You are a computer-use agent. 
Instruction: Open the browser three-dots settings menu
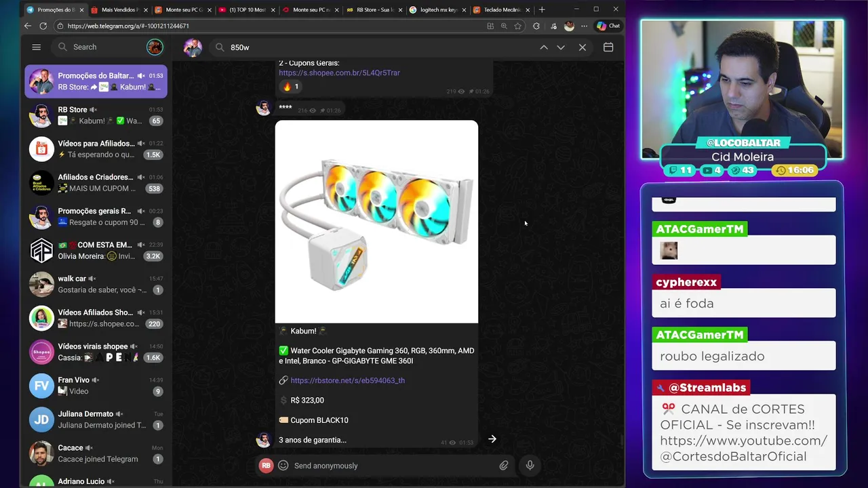pos(584,26)
